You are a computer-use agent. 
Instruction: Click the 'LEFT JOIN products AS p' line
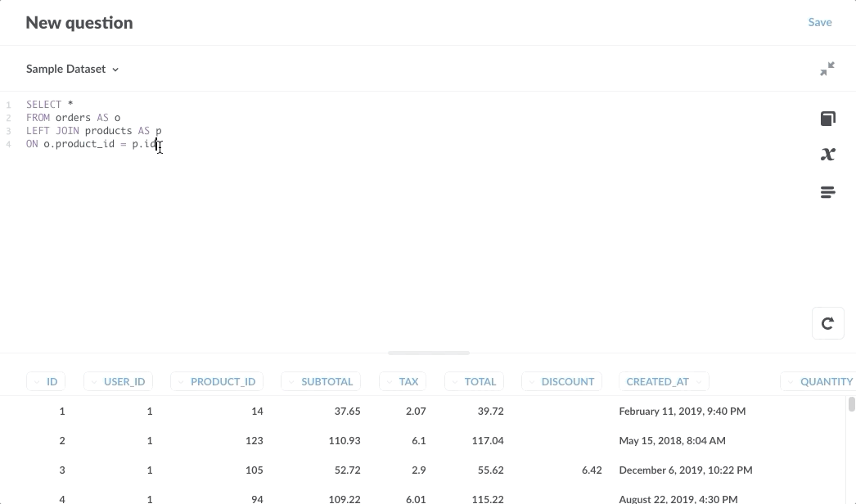94,131
